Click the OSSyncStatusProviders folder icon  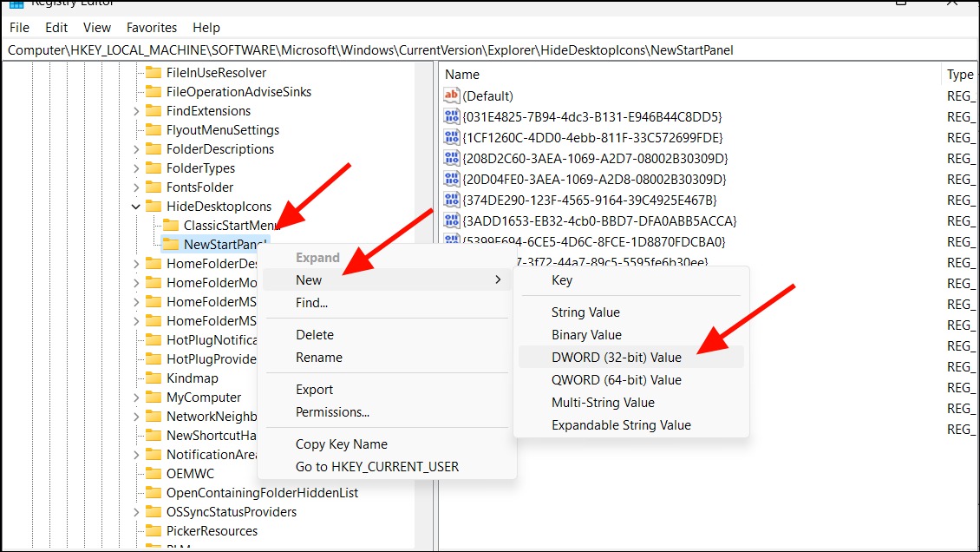coord(154,511)
